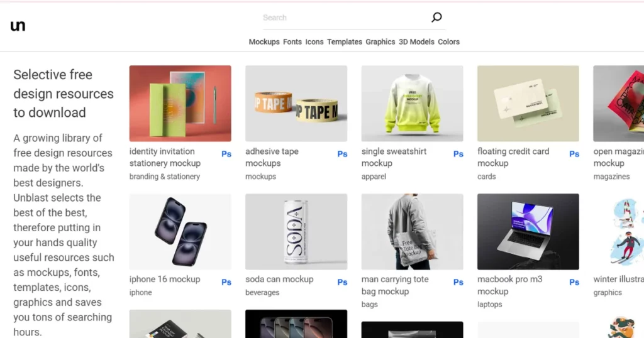Open the 3D Models menu item
This screenshot has width=644, height=338.
(x=416, y=42)
